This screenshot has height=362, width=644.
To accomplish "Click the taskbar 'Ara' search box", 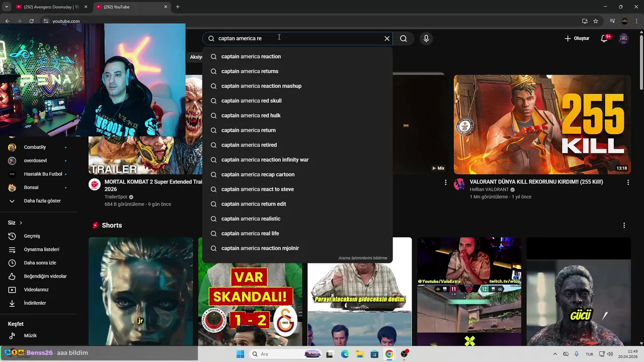I will tap(286, 354).
